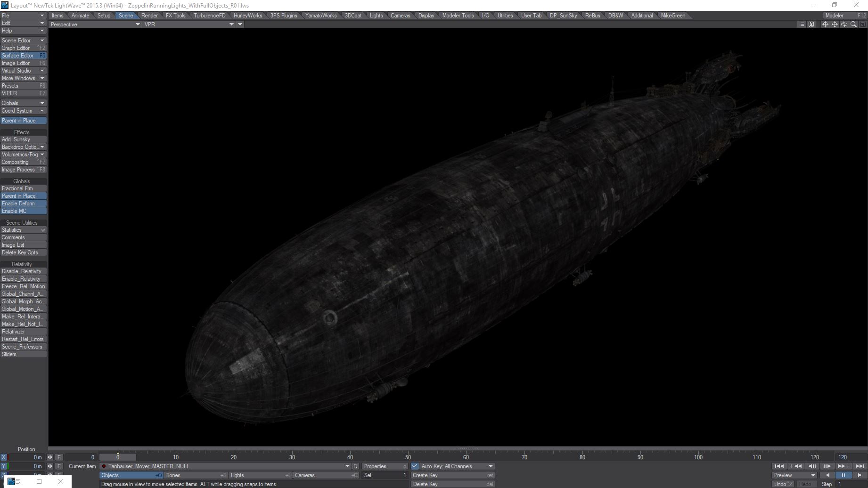Toggle the X axis channel button
The image size is (868, 488).
(4, 457)
